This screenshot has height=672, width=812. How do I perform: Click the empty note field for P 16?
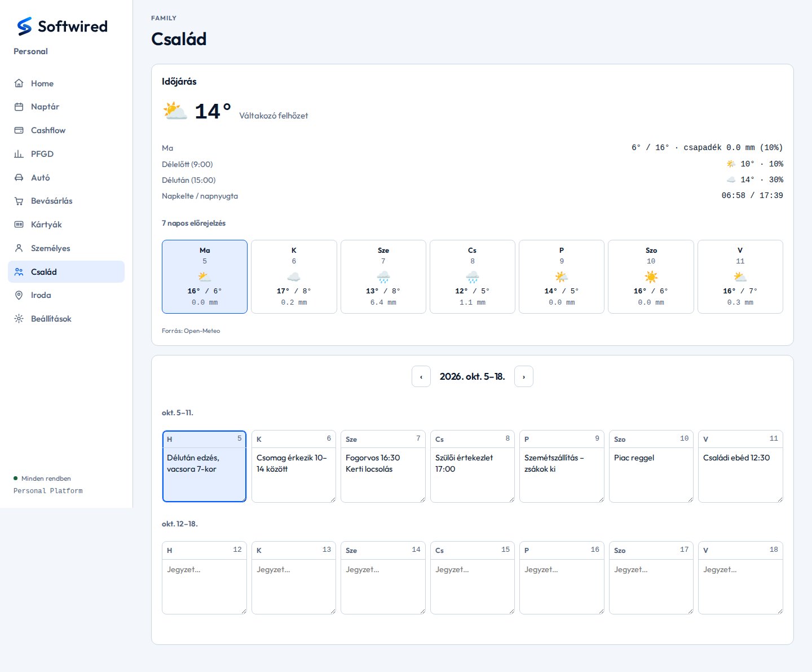coord(562,586)
